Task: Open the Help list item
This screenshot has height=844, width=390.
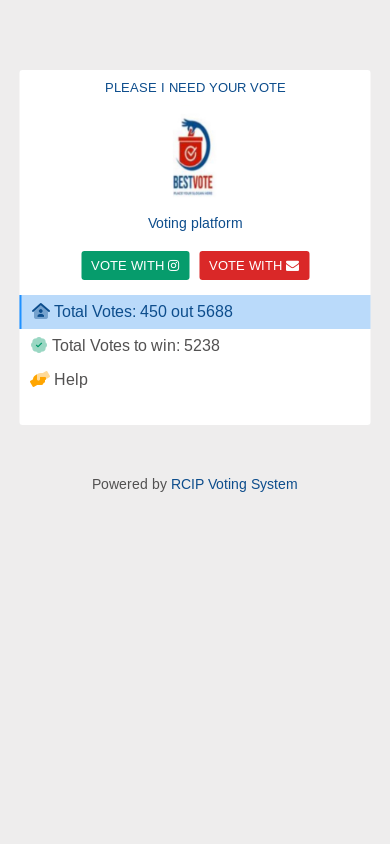Action: point(195,379)
